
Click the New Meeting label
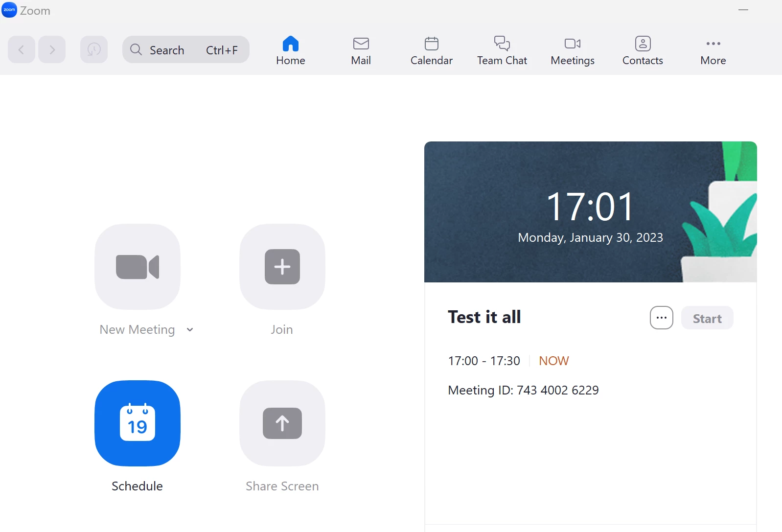(x=137, y=330)
